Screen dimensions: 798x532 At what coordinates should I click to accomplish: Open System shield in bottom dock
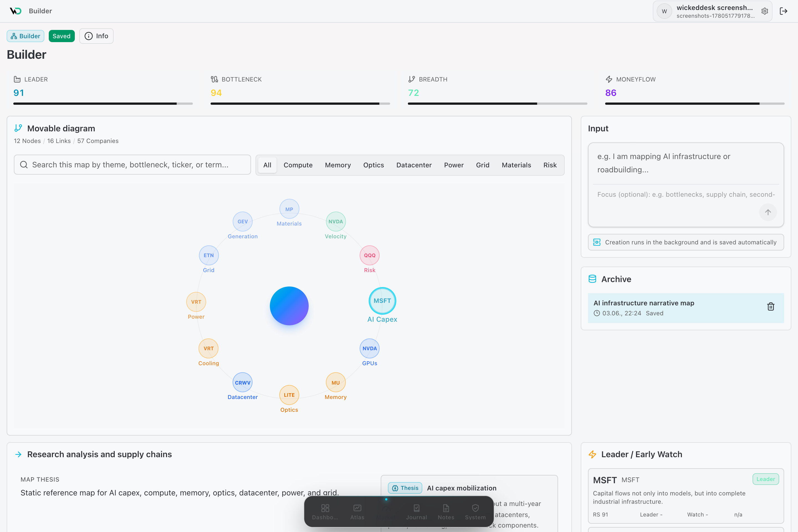coord(475,512)
